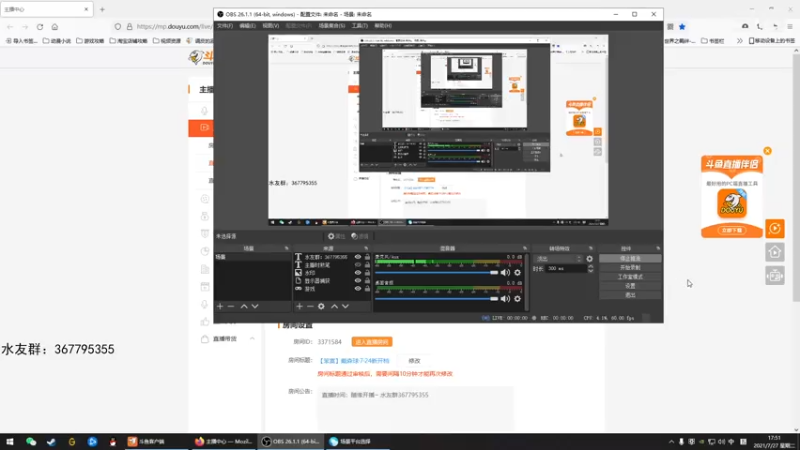Pop out the 混音器 dock with its header icon
The height and width of the screenshot is (450, 800).
point(524,248)
